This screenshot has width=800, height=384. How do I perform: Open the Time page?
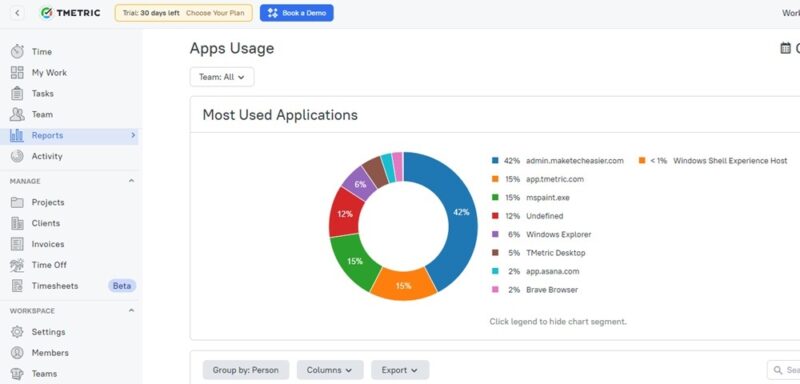42,52
